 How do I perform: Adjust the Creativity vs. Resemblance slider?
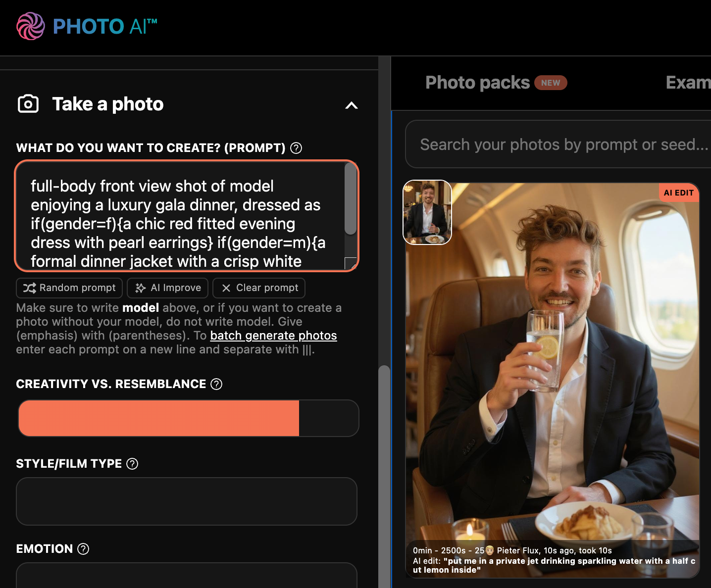[189, 418]
